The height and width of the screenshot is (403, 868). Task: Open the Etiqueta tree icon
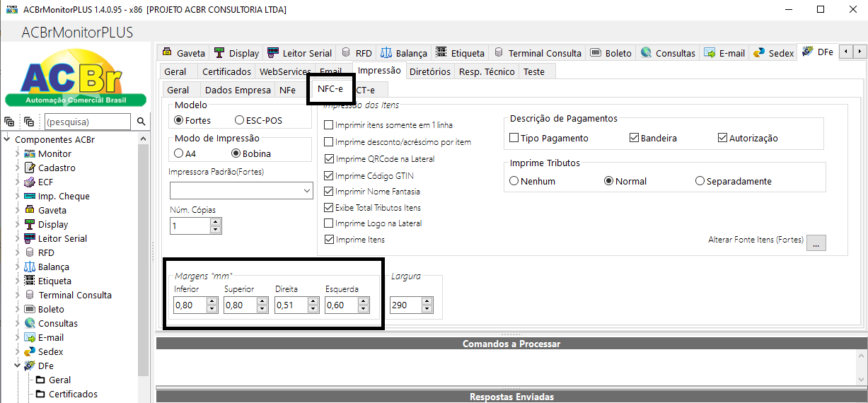[30, 281]
